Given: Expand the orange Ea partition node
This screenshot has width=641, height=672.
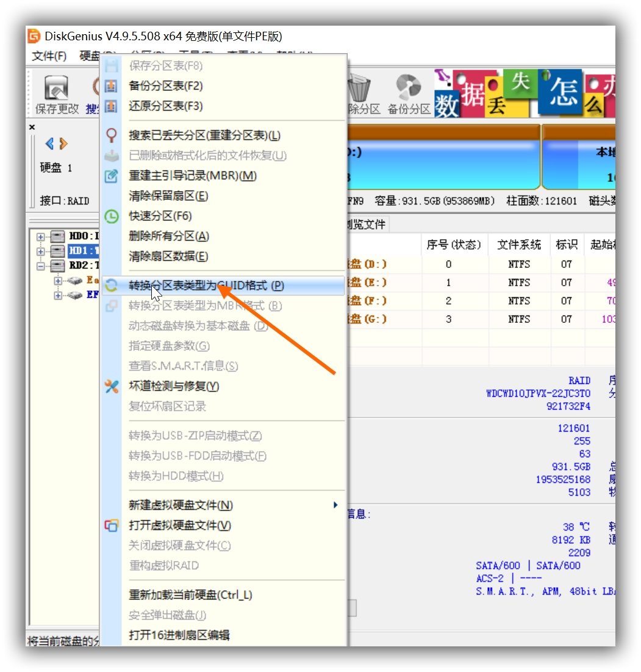Looking at the screenshot, I should (58, 281).
